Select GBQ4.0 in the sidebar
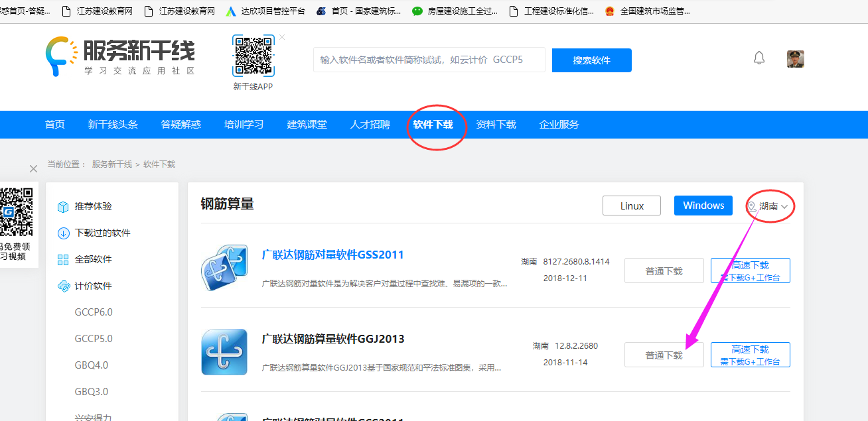 point(91,365)
